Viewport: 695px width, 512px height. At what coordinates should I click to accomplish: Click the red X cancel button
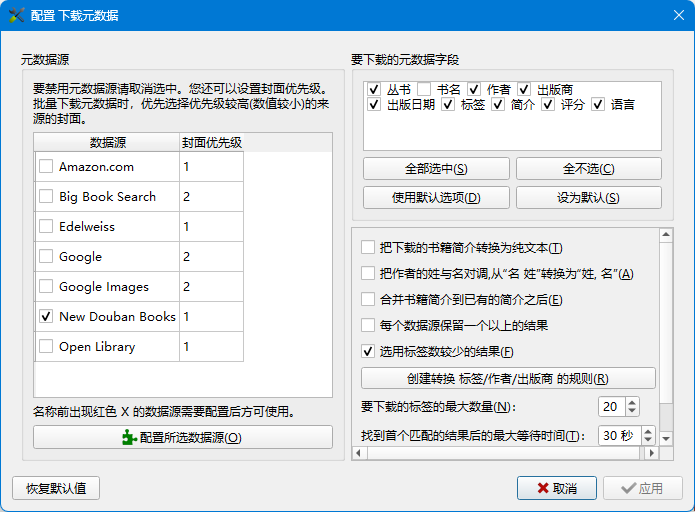tap(556, 488)
